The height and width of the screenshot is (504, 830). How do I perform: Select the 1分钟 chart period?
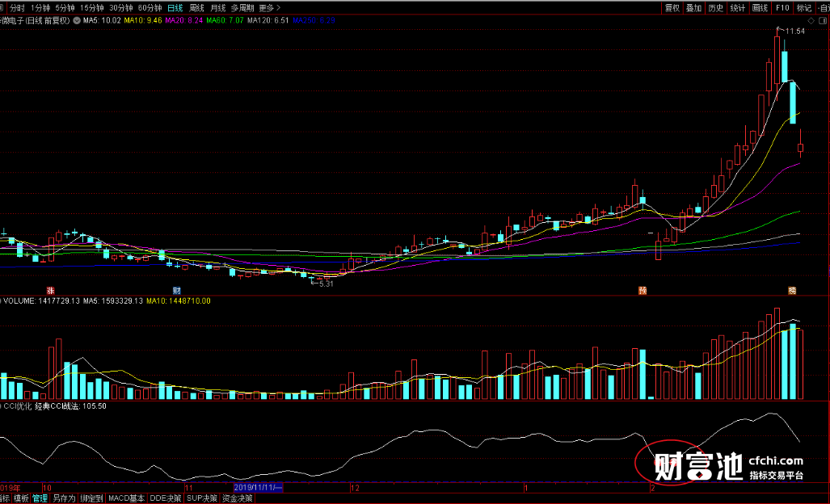coord(40,8)
